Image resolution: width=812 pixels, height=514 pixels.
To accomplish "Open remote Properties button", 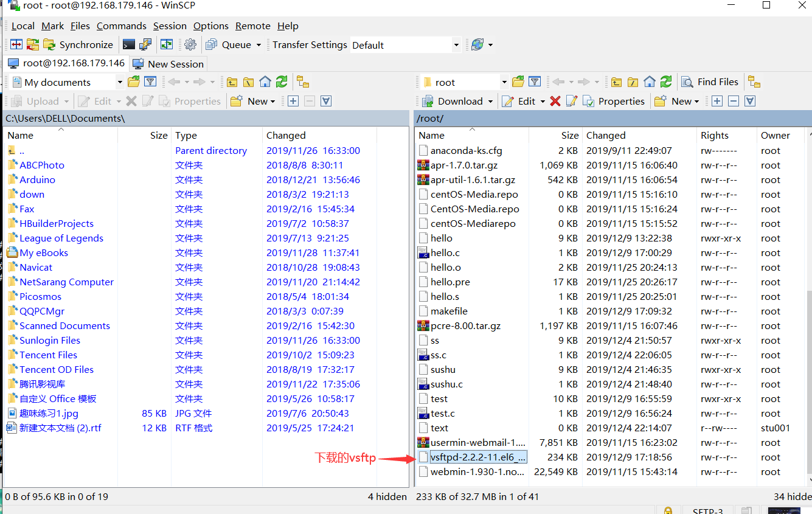I will (x=614, y=101).
